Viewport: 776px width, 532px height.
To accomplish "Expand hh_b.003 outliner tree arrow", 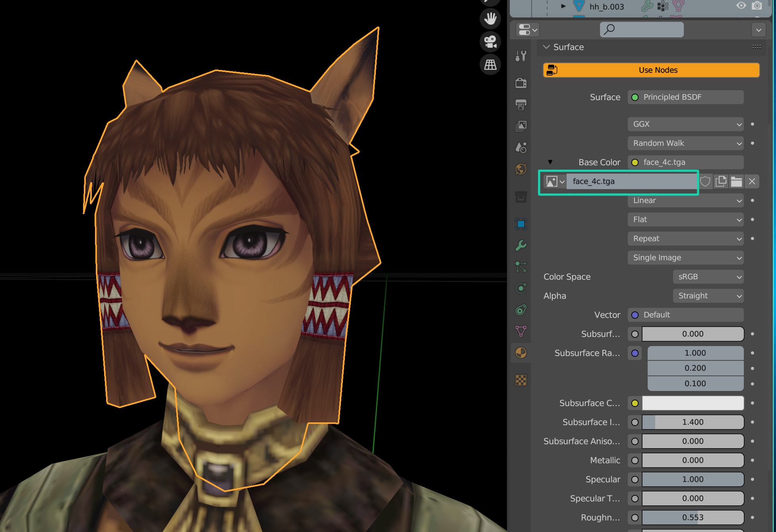I will point(563,6).
